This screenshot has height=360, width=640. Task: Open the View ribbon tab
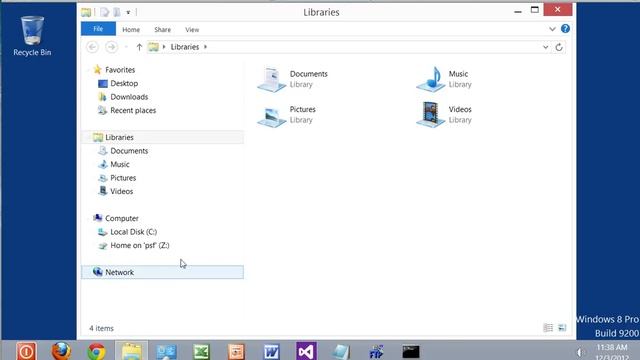[192, 29]
